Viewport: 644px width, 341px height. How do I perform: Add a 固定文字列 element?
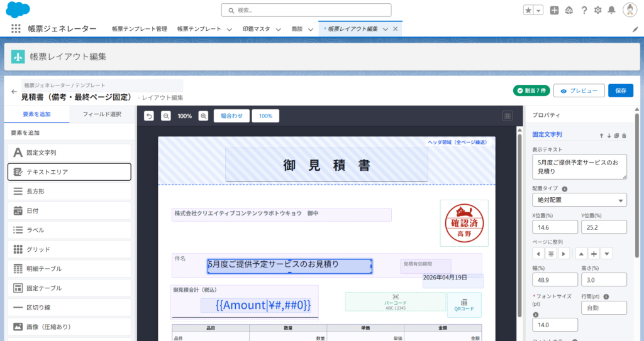tap(69, 153)
